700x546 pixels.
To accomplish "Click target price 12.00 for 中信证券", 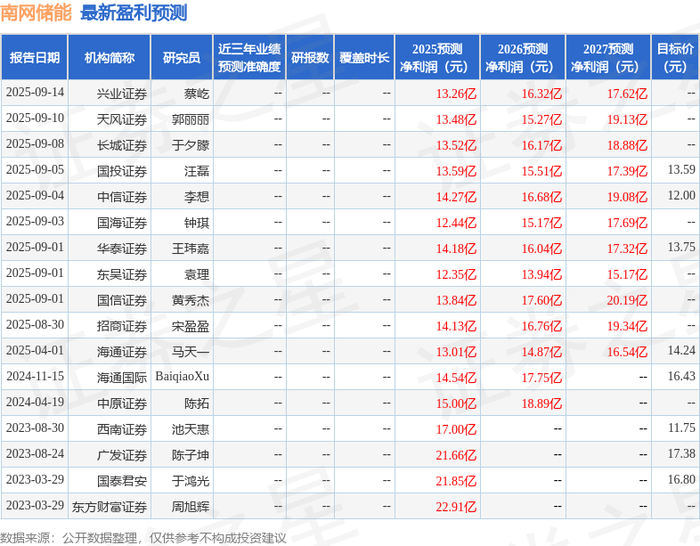I will tap(681, 196).
